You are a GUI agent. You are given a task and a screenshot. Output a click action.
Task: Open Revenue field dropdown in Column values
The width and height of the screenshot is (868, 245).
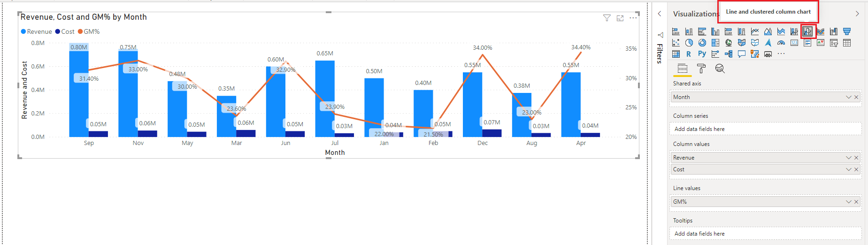848,158
